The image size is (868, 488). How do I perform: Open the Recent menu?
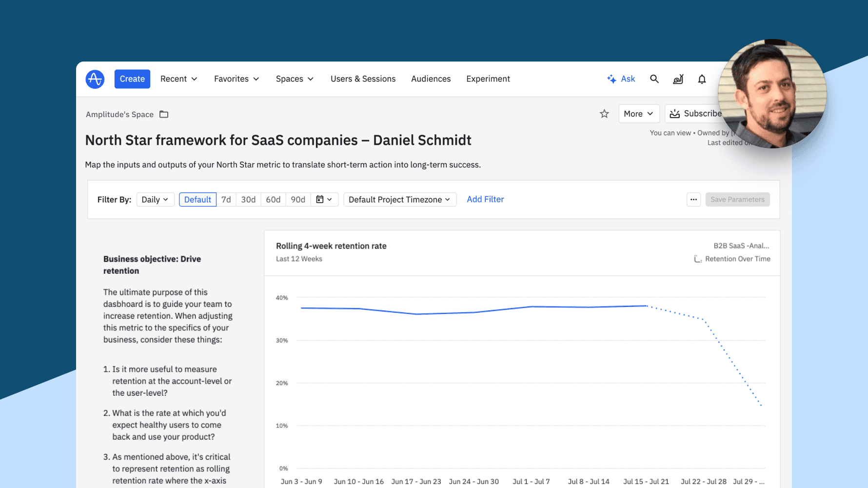pyautogui.click(x=179, y=79)
